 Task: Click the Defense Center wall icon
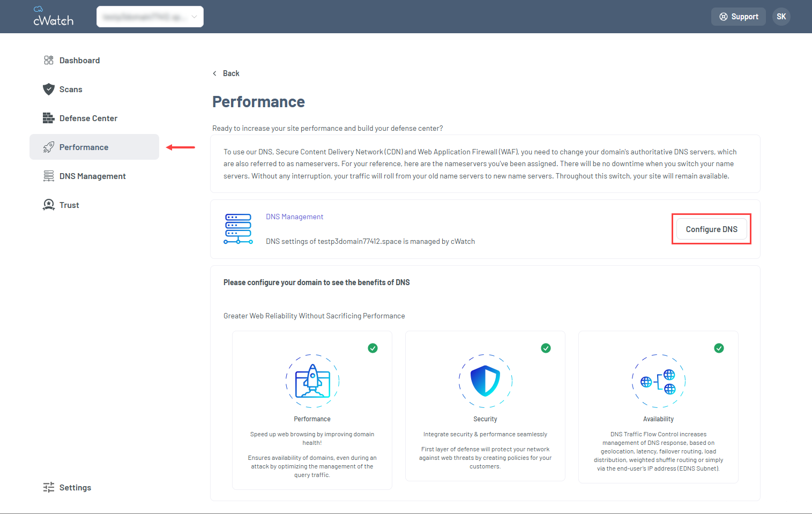point(49,118)
